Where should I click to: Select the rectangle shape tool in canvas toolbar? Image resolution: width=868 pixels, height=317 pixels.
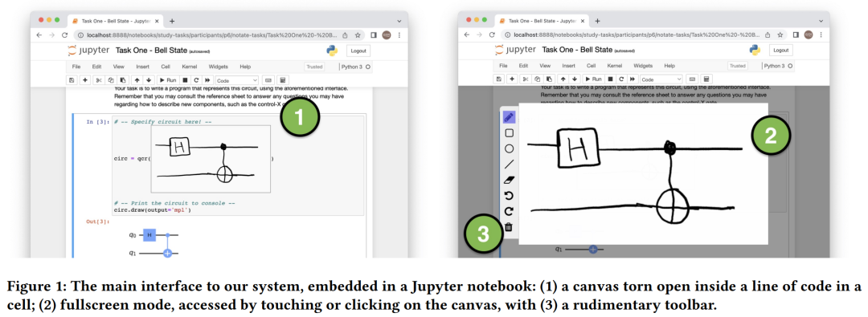pyautogui.click(x=509, y=132)
